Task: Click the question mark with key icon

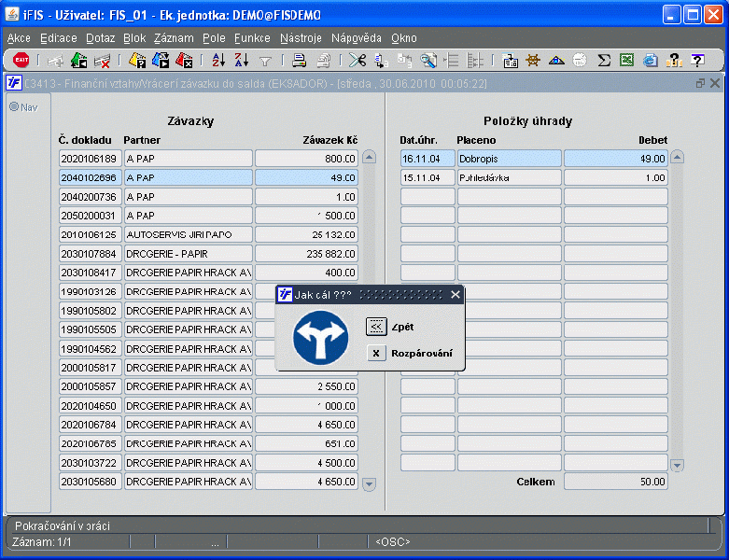Action: tap(674, 61)
